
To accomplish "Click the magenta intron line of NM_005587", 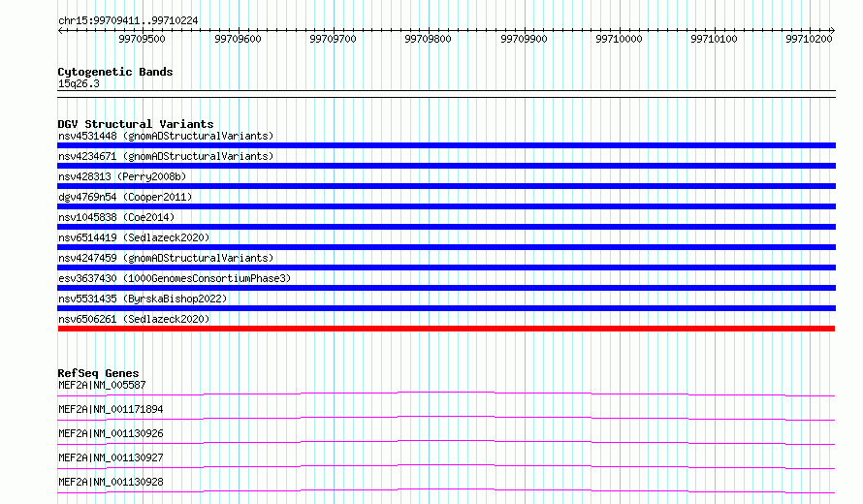I will (446, 393).
